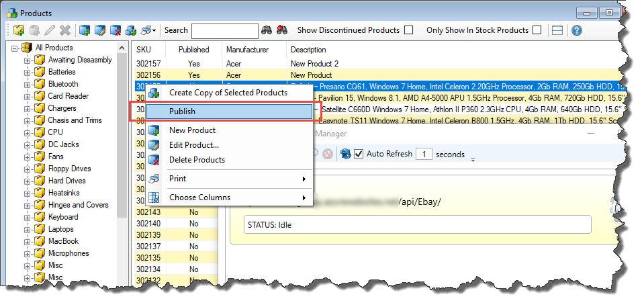
Task: Click the split view layout icon
Action: point(557,30)
